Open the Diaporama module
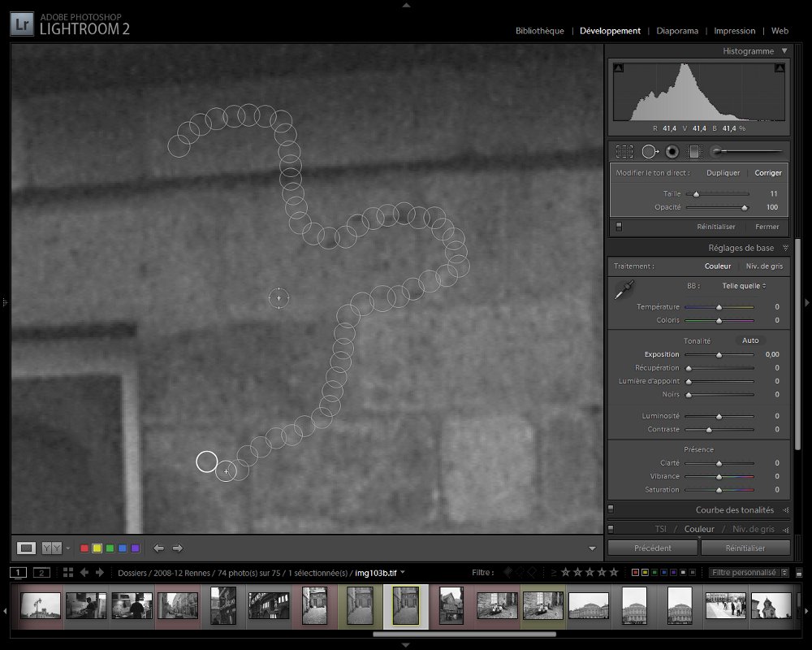Image resolution: width=812 pixels, height=650 pixels. pyautogui.click(x=677, y=31)
